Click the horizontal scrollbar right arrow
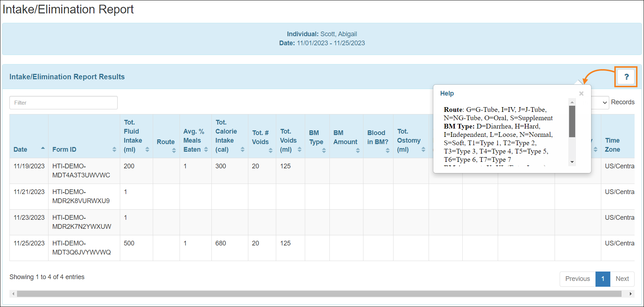The width and height of the screenshot is (644, 307). coord(631,294)
